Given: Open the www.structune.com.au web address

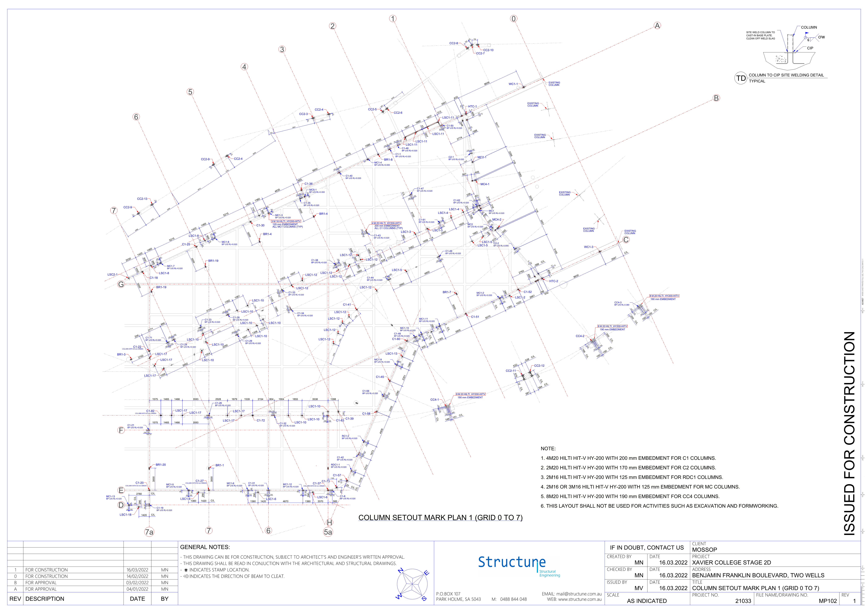Looking at the screenshot, I should click(x=580, y=599).
